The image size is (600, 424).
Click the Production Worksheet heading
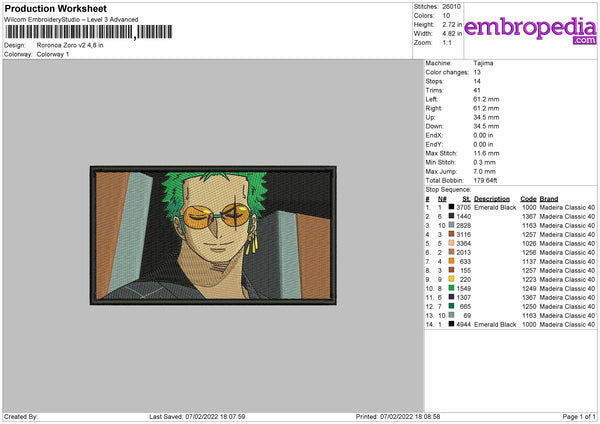pyautogui.click(x=55, y=8)
